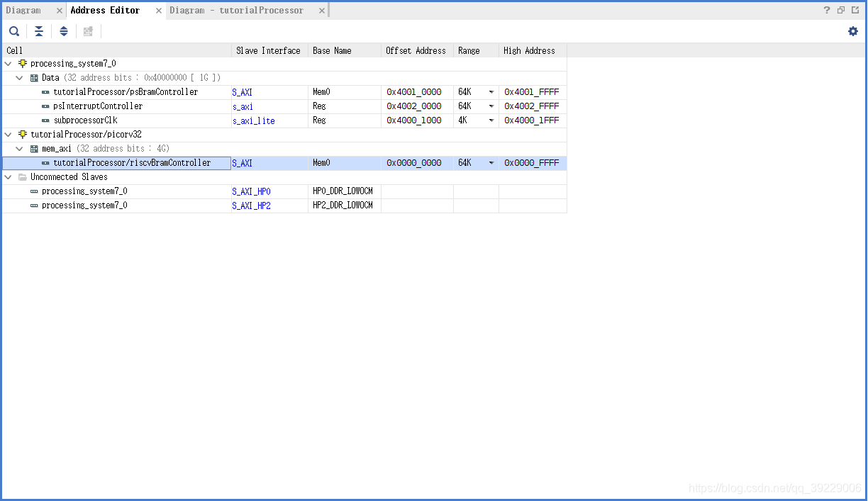868x501 pixels.
Task: Switch to Diagram - tutorialProcessor tab
Action: (236, 11)
